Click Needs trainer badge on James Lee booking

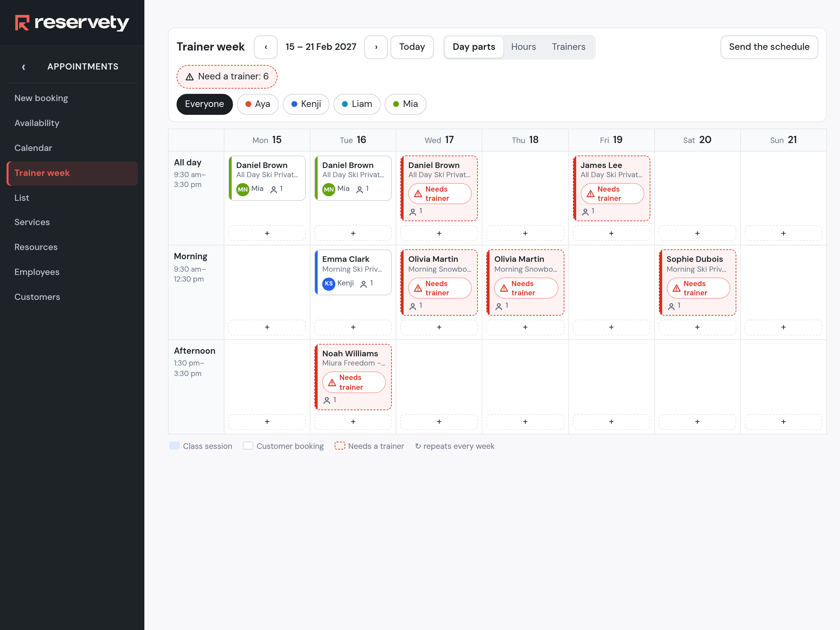click(x=612, y=194)
